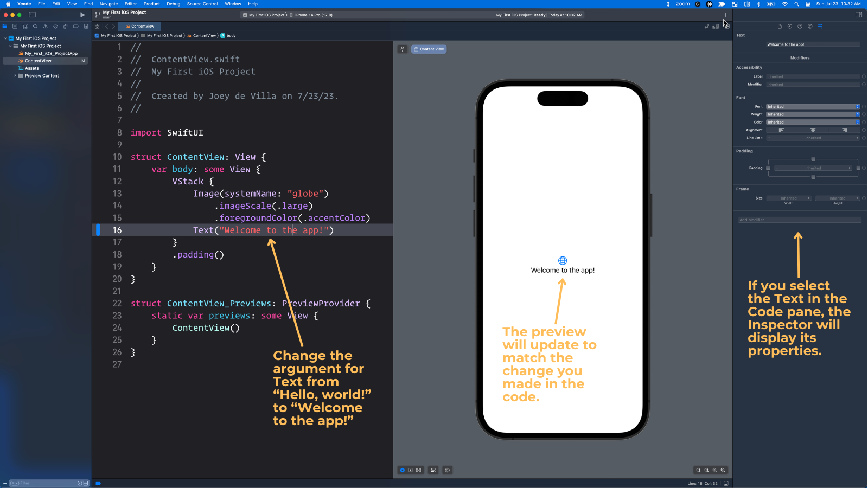The image size is (868, 488).
Task: Open the Color dropdown
Action: click(x=813, y=122)
